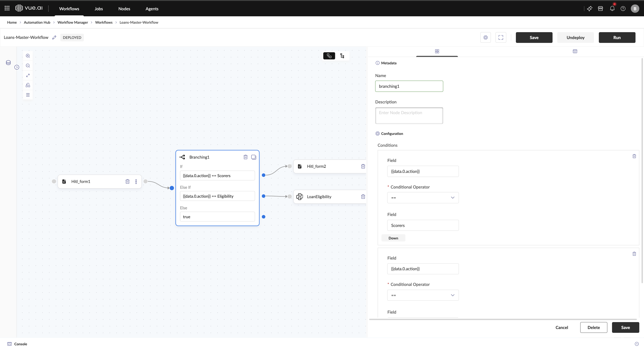Screen dimensions: 644x348
Task: Switch to the tree layout view
Action: click(x=342, y=56)
